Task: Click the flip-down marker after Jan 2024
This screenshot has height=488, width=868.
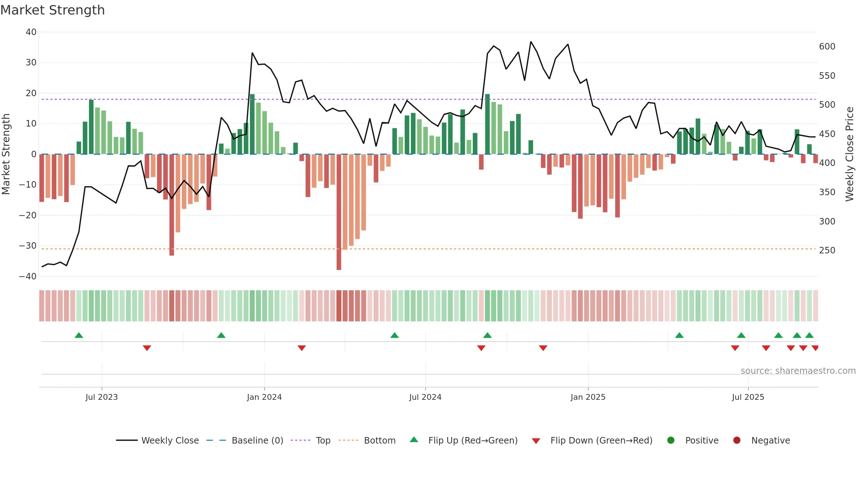Action: coord(302,348)
